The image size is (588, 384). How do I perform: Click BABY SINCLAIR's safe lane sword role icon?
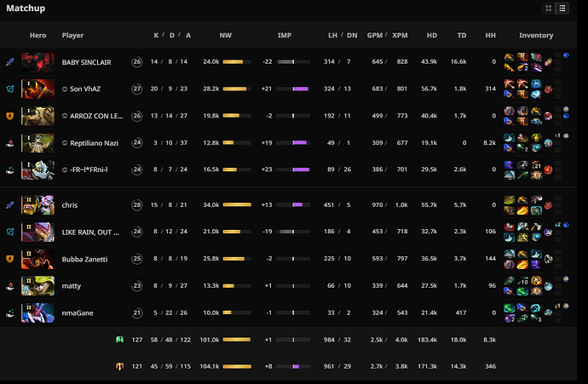click(10, 62)
